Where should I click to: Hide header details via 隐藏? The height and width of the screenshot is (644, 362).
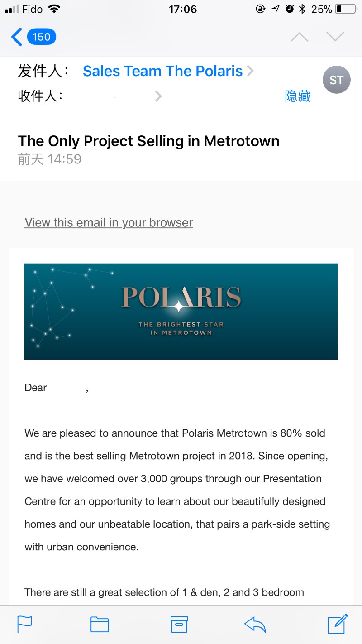[x=298, y=96]
